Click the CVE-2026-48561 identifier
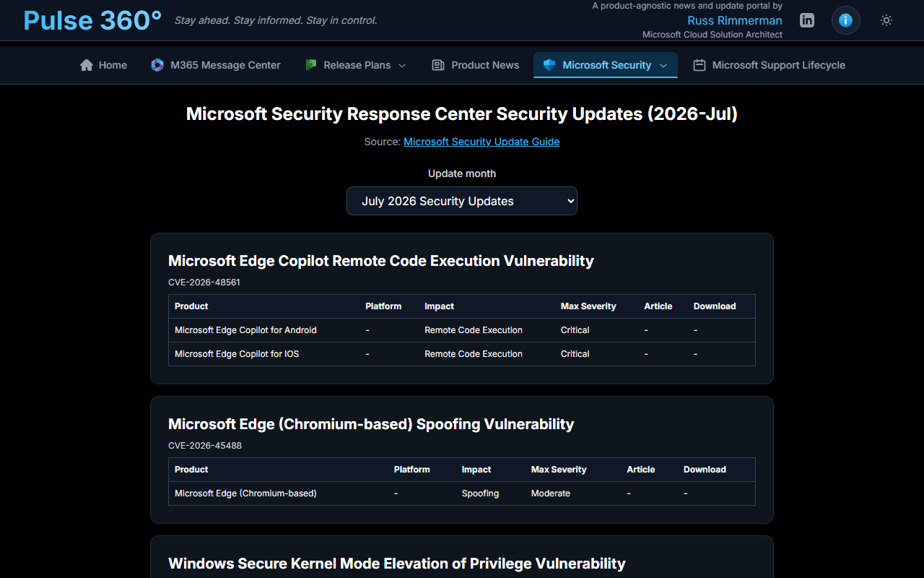This screenshot has width=924, height=578. [x=204, y=282]
